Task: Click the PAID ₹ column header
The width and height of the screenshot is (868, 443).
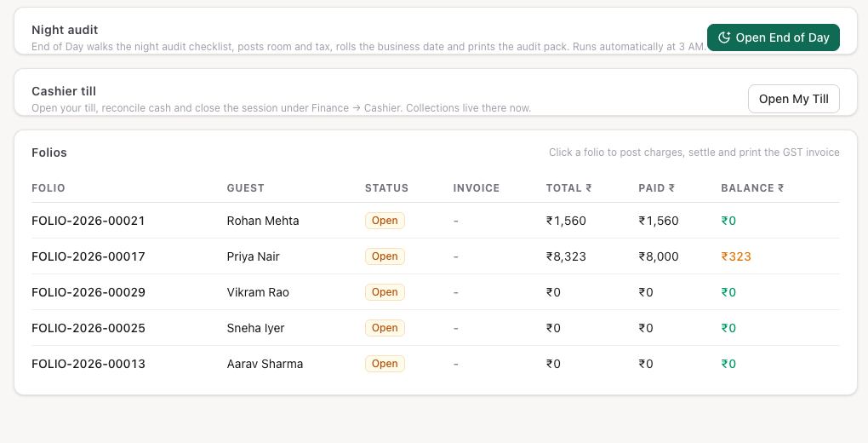Action: [657, 188]
